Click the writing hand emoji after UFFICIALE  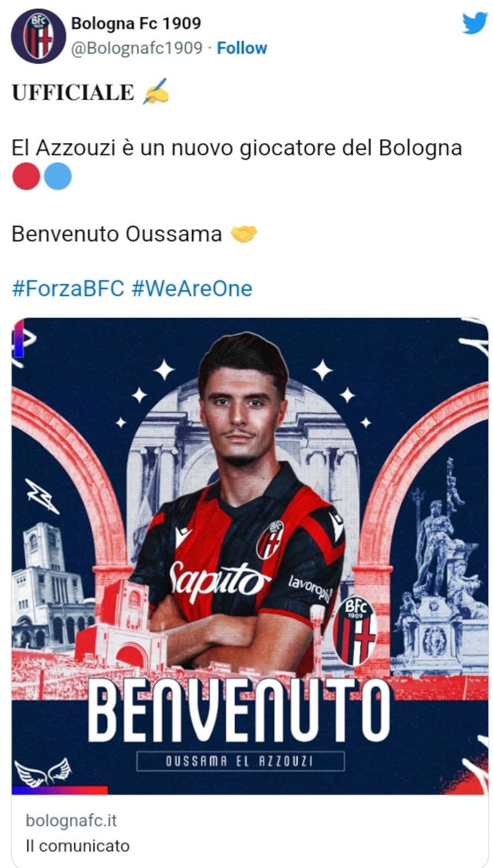coord(155,91)
